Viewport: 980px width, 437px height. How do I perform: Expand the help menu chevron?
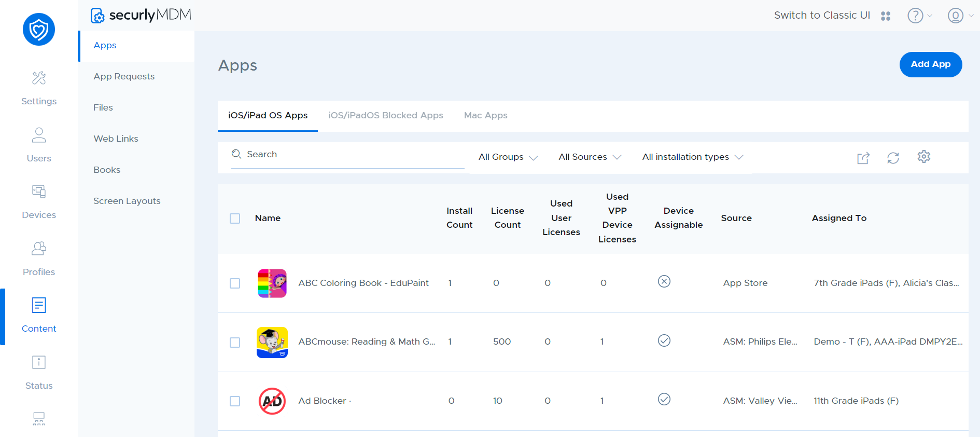(x=930, y=16)
